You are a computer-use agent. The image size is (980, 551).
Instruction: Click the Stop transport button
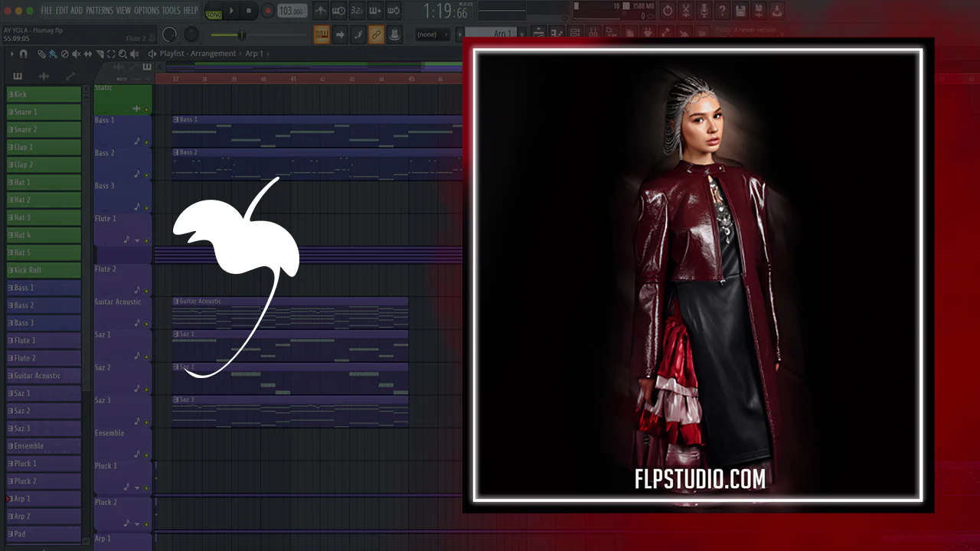(249, 11)
